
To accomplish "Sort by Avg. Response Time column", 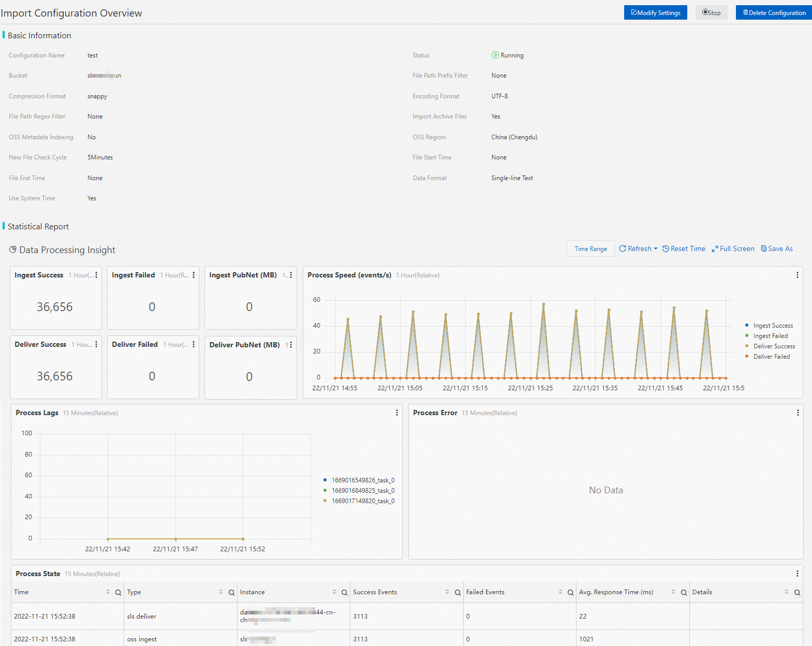I will coord(673,592).
